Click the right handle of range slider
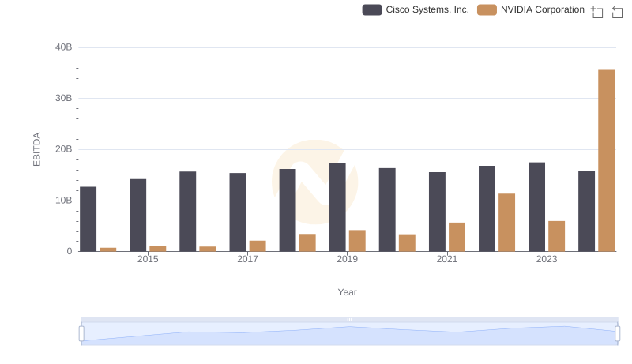632x364 pixels. [x=617, y=333]
